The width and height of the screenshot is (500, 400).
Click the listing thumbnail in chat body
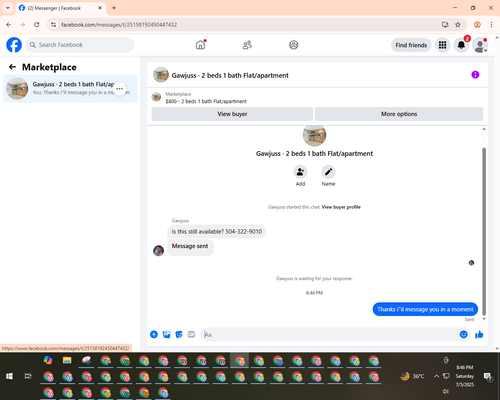click(x=314, y=135)
